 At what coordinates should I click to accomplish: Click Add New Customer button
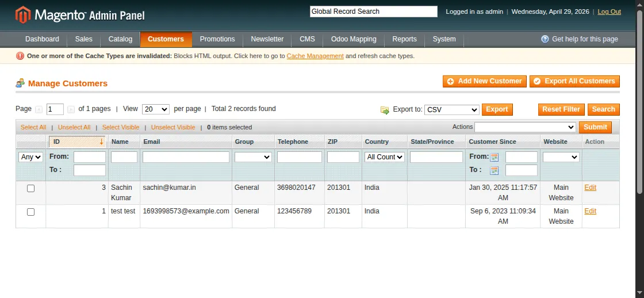tap(485, 81)
